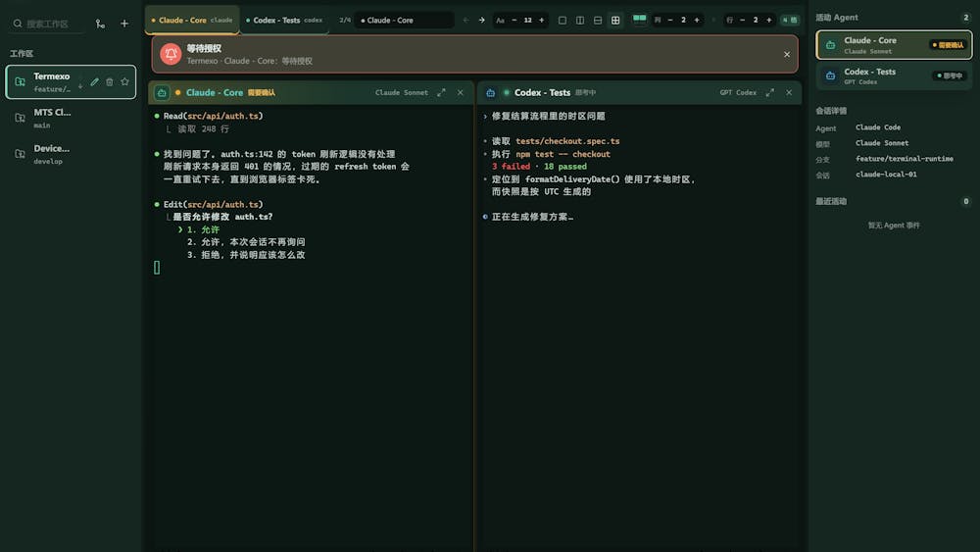Switch to the Codex - Tests tab
Image resolution: width=980 pixels, height=552 pixels.
[x=284, y=20]
